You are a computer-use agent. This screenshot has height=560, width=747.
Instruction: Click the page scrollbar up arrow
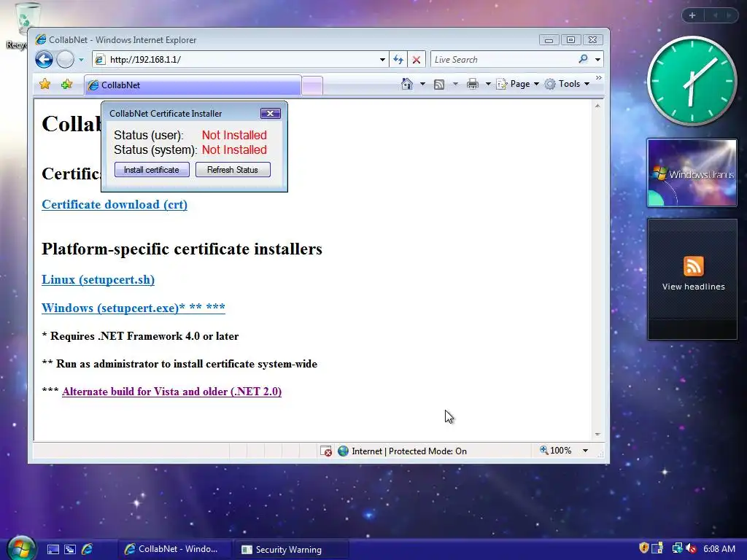pos(597,106)
